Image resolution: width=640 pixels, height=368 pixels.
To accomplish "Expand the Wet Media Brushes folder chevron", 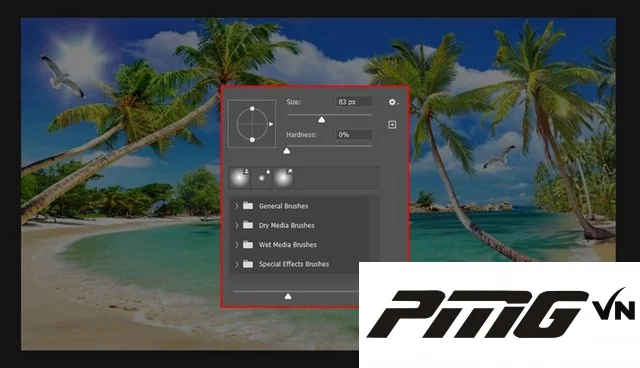I will click(236, 245).
